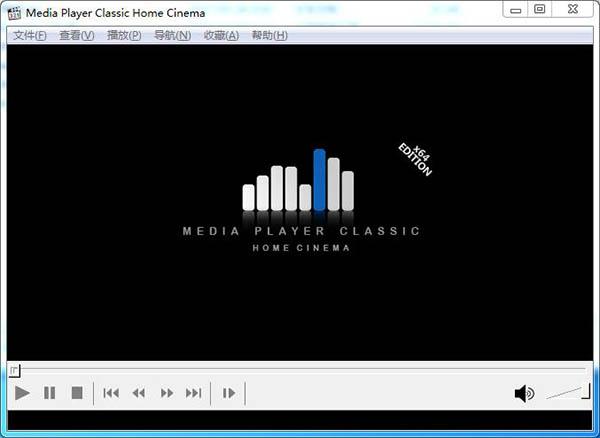Fast forward with the increase speed icon
Screen dimensions: 600x438
pyautogui.click(x=167, y=393)
